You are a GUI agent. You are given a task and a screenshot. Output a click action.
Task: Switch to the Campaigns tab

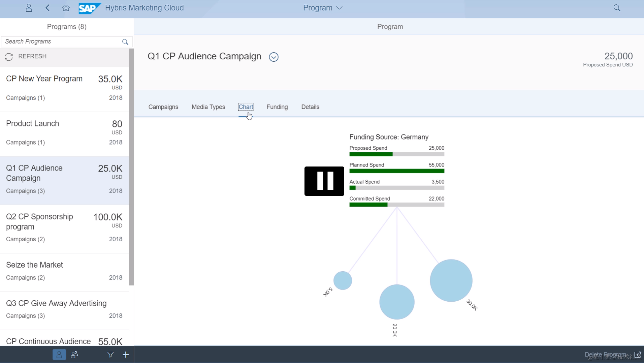tap(163, 107)
